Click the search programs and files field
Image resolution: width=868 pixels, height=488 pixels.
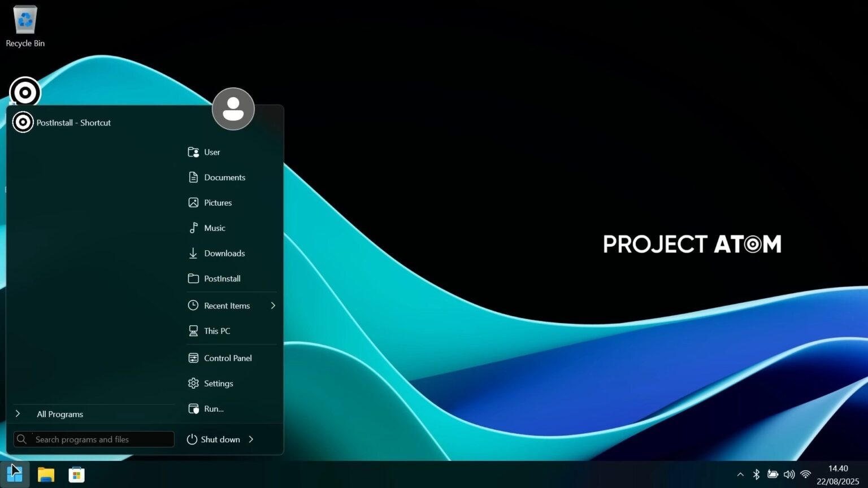[93, 439]
